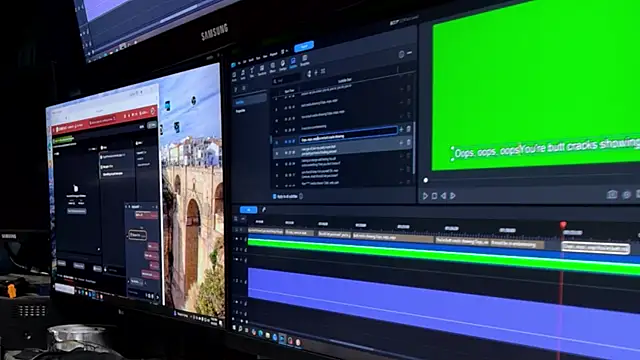Click the blue Export button at top

click(x=304, y=46)
